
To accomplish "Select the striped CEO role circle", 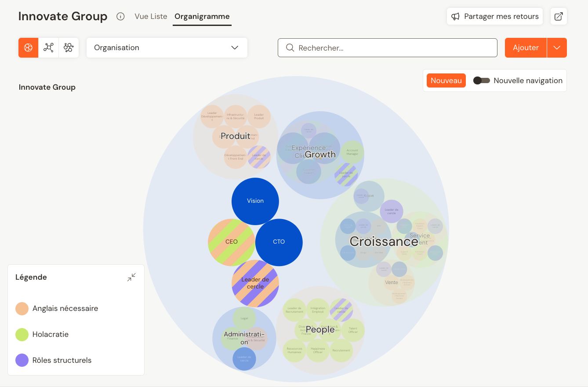I will [232, 242].
